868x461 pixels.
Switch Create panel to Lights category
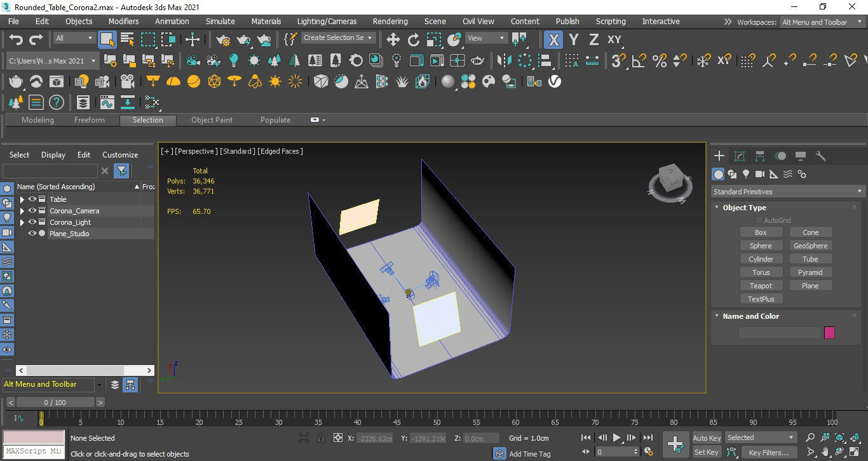click(x=746, y=174)
